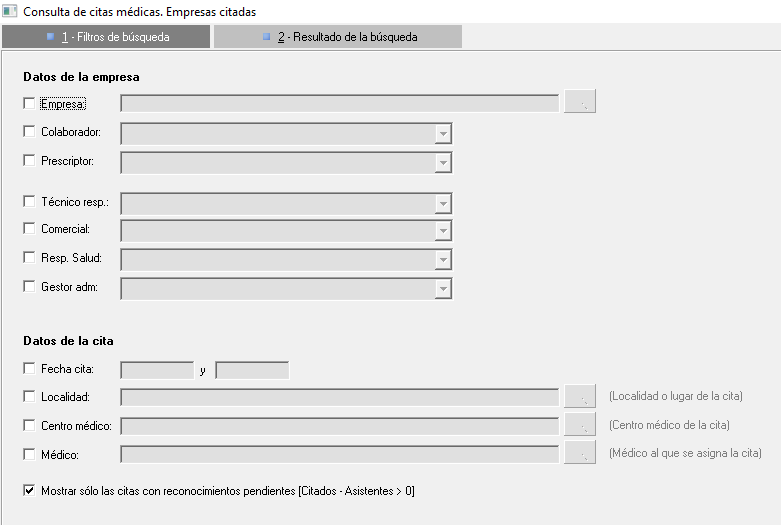Click the Localidad text field
This screenshot has height=525, width=781.
339,398
